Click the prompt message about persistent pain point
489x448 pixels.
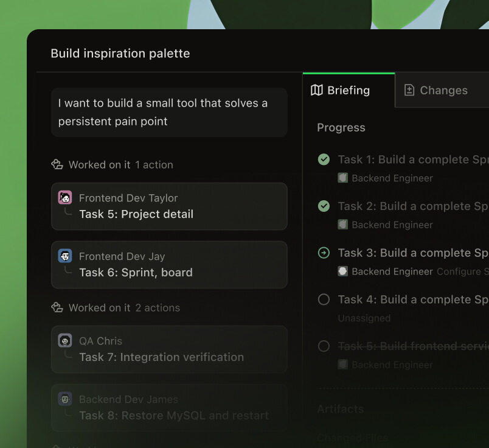pyautogui.click(x=169, y=112)
